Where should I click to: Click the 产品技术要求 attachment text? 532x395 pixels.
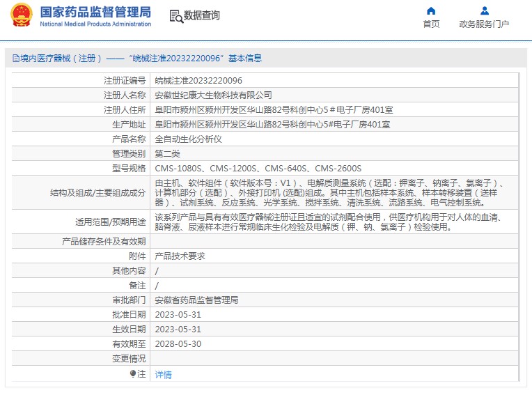point(180,256)
